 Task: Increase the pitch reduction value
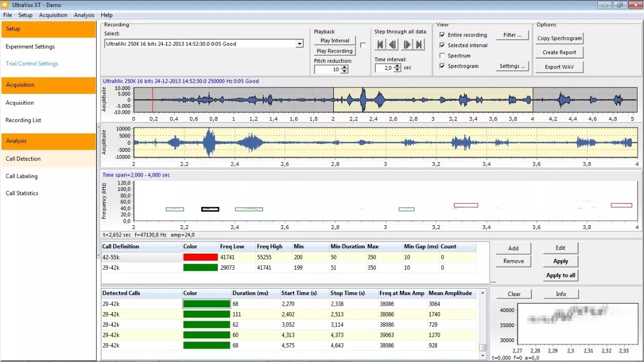(345, 67)
